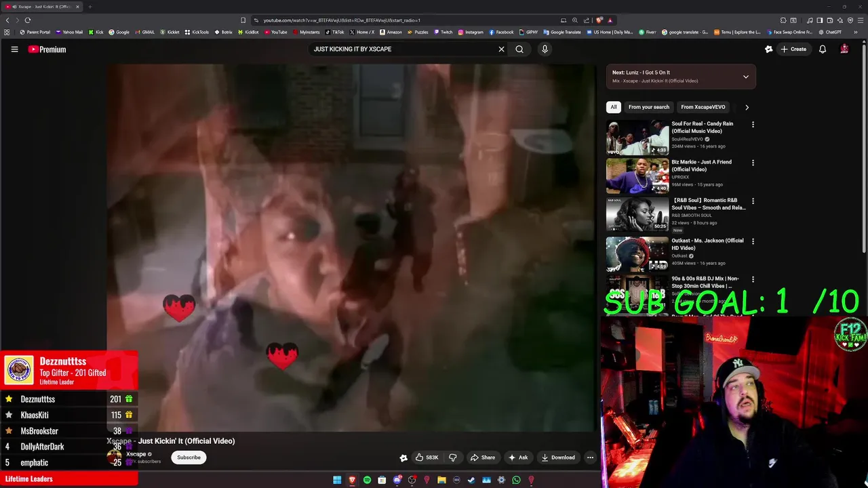Open Brave Shields lion icon

(599, 20)
